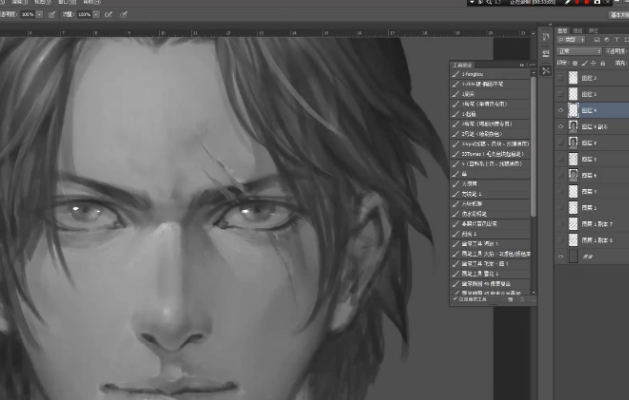Switch to the Channels tab

(577, 29)
